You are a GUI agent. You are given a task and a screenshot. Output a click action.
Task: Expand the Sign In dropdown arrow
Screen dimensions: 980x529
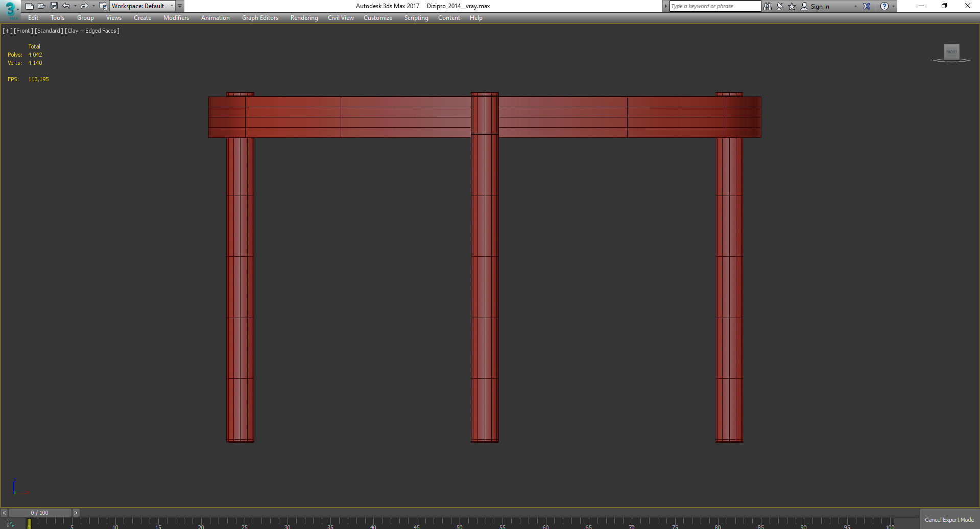855,7
